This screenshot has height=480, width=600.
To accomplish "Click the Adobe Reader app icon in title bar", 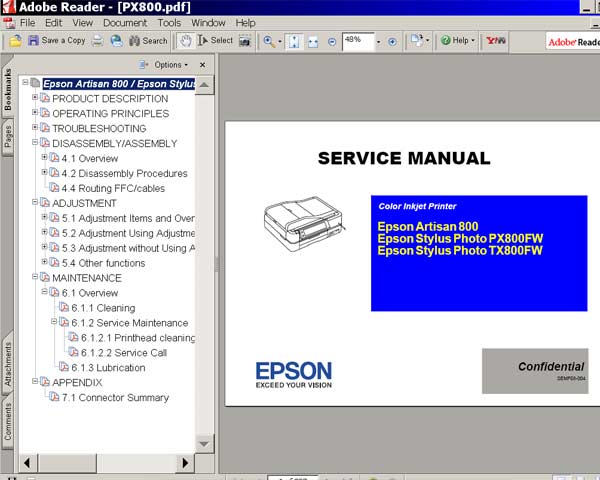I will point(8,7).
